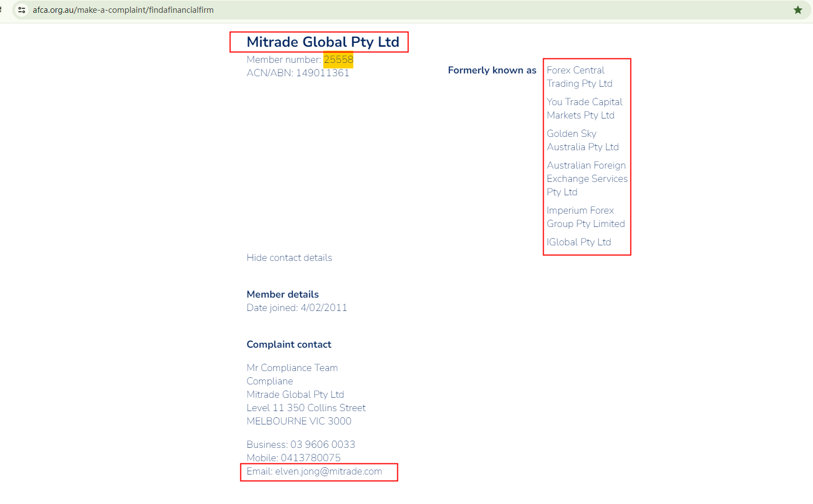Click Forex Central Trading Pty Ltd
813x504 pixels.
coord(579,77)
